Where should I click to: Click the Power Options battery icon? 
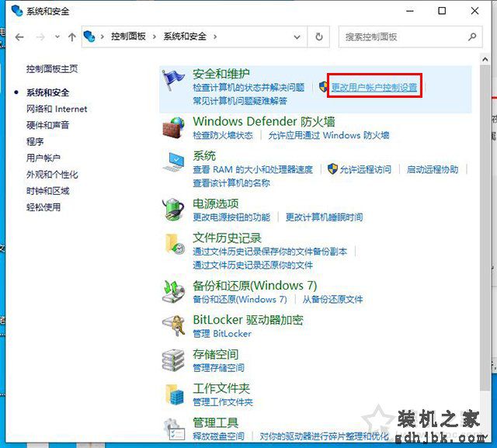(173, 209)
